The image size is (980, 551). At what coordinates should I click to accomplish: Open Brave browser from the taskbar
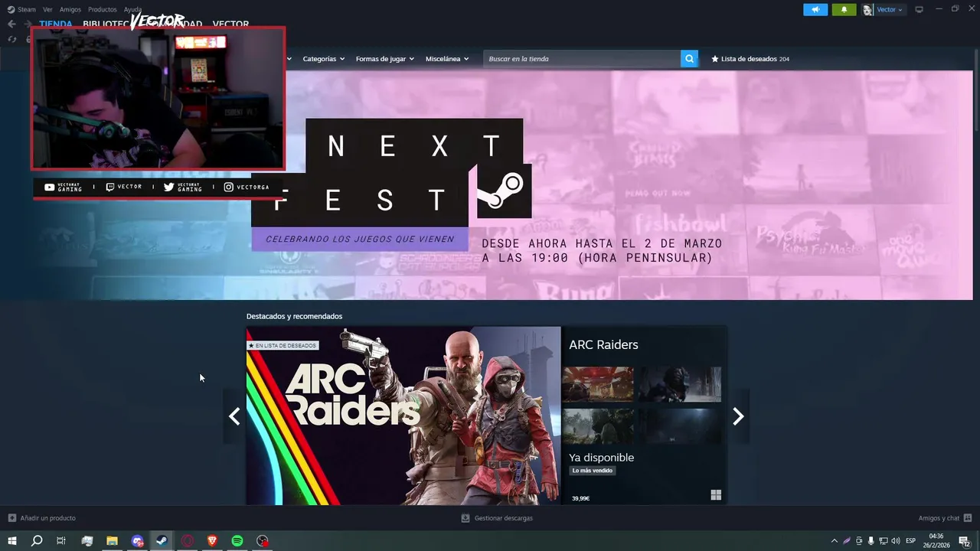[212, 541]
